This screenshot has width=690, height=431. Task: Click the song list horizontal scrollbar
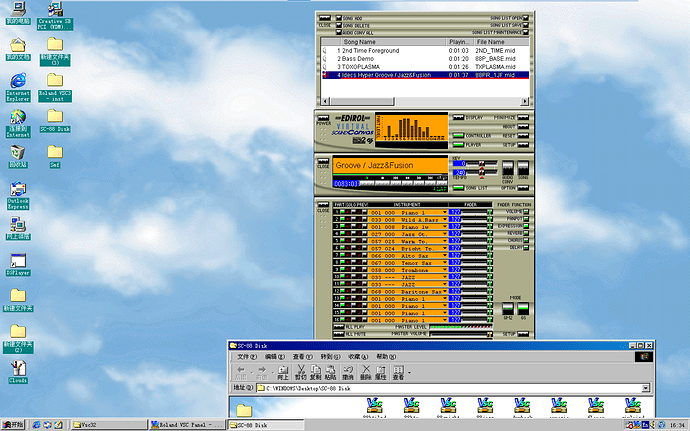[x=425, y=101]
